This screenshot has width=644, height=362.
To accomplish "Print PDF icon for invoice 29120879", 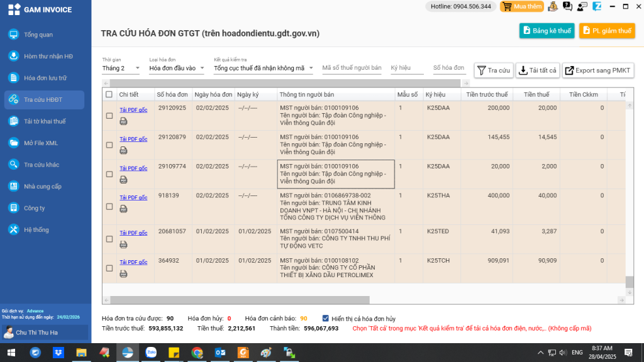I will pos(123,151).
